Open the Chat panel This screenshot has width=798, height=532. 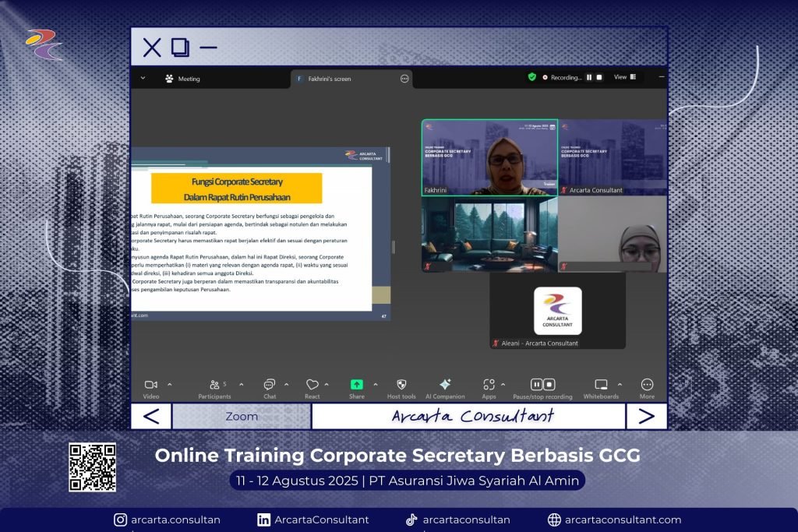[269, 385]
